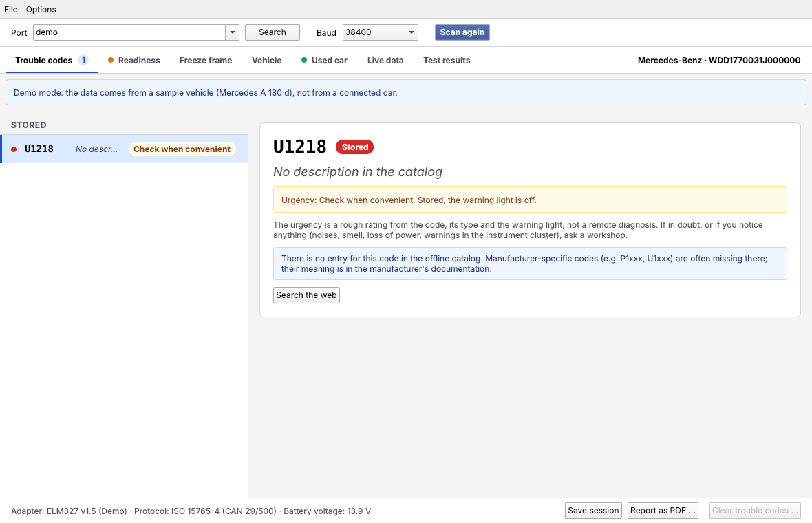Open the Freeze frame tab
812x523 pixels.
(x=206, y=60)
